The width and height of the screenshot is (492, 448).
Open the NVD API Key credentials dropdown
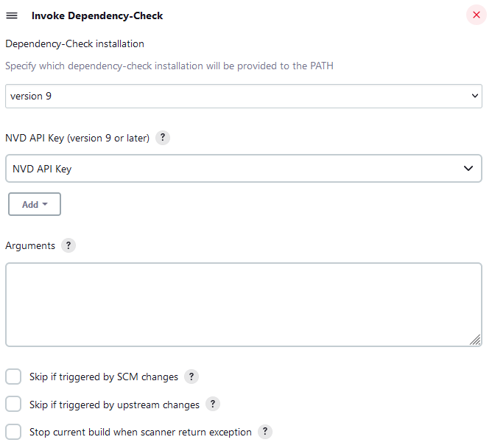(x=244, y=169)
